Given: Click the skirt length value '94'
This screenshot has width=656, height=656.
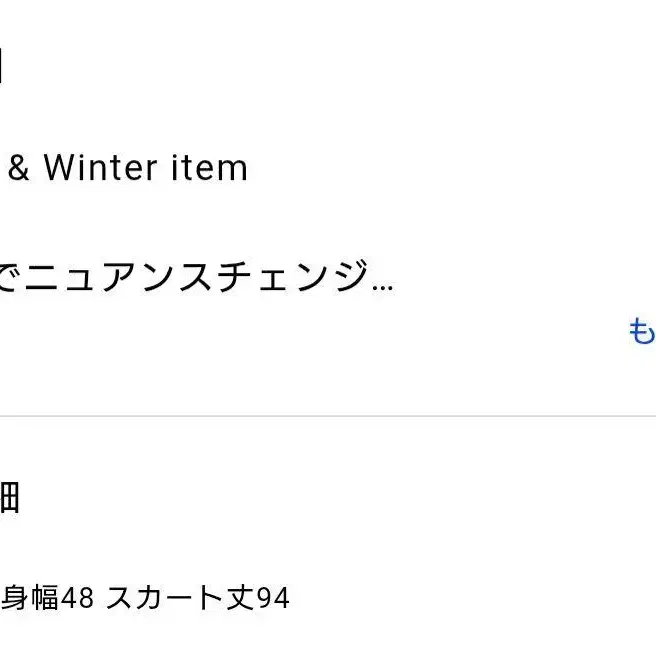Looking at the screenshot, I should tap(273, 598).
